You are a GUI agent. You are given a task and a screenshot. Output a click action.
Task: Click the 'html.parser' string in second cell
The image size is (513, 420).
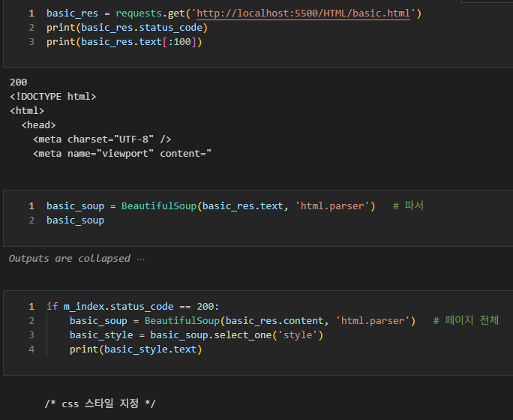click(332, 206)
